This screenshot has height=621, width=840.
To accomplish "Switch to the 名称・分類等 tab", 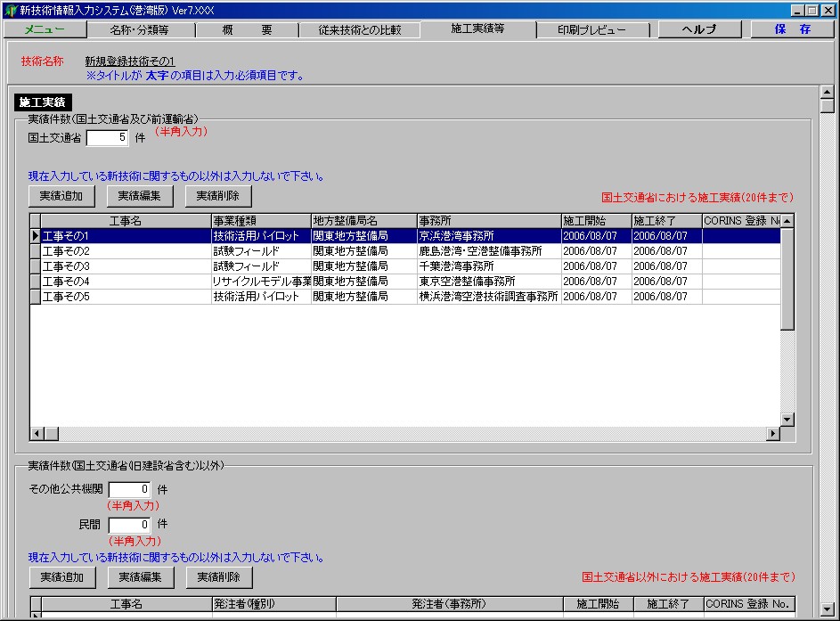I will coord(139,29).
